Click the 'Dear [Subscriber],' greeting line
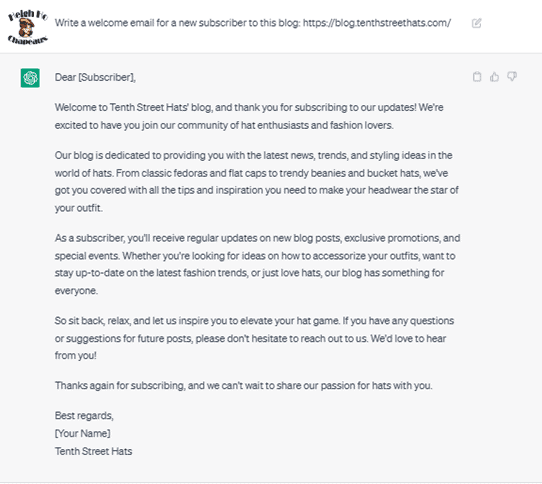This screenshot has height=484, width=542. (x=95, y=77)
